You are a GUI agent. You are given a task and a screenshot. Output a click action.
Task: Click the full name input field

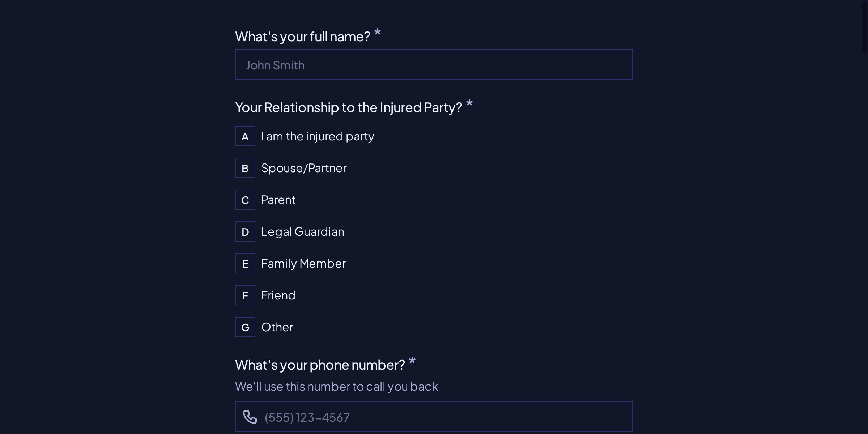(434, 64)
